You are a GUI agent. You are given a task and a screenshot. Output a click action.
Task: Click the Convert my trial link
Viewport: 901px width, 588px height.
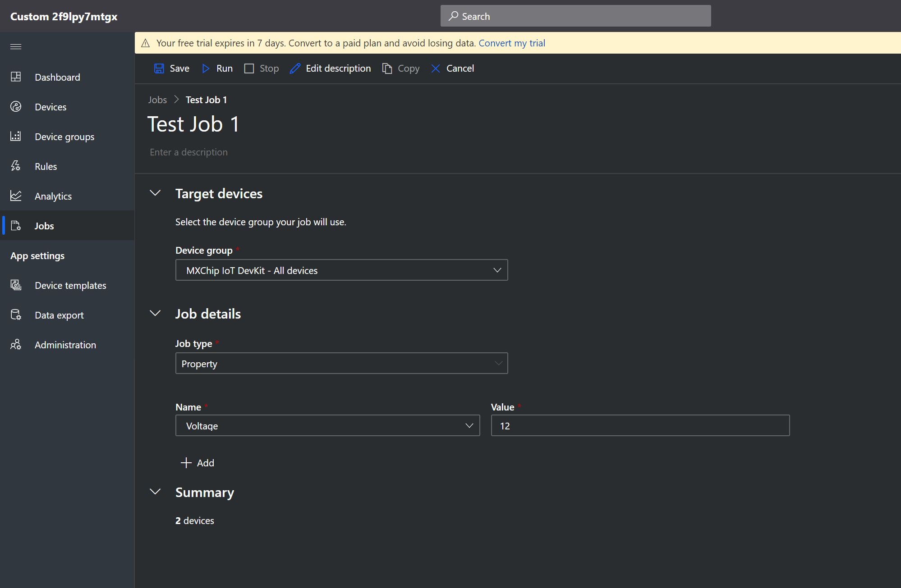pyautogui.click(x=512, y=43)
